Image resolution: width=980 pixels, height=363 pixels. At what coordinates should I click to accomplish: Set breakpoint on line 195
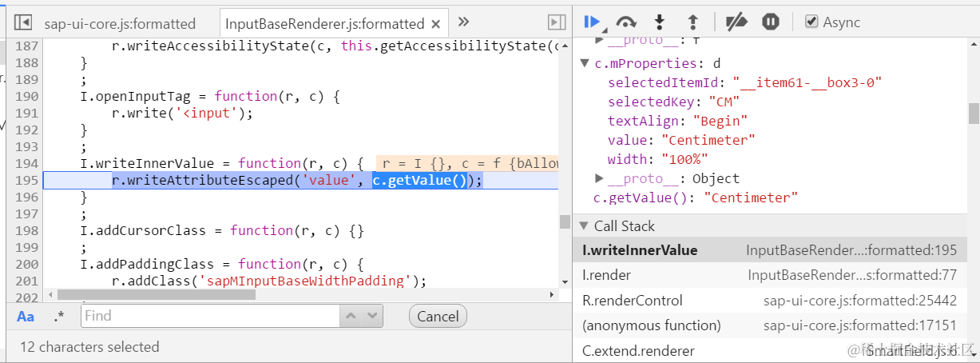pos(26,181)
